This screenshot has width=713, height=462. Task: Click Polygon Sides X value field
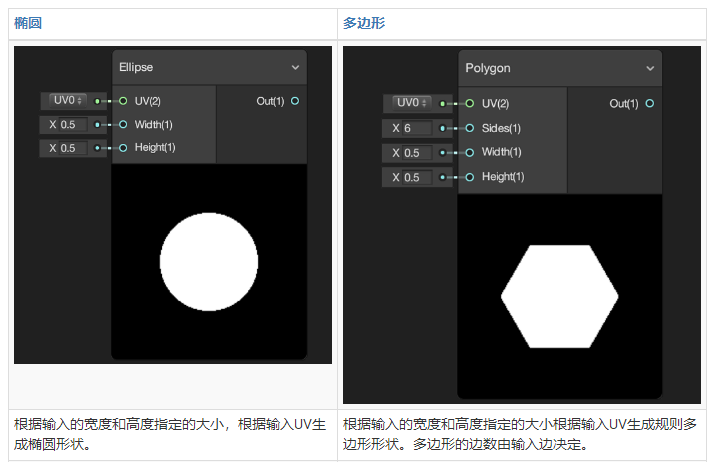(x=417, y=128)
